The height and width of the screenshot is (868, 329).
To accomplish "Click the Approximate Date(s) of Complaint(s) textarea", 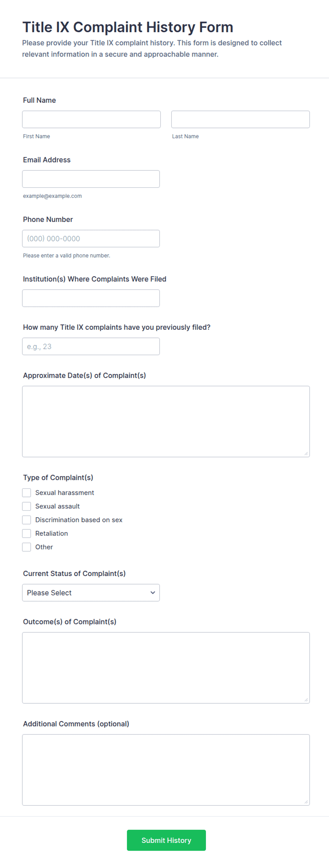I will click(166, 422).
